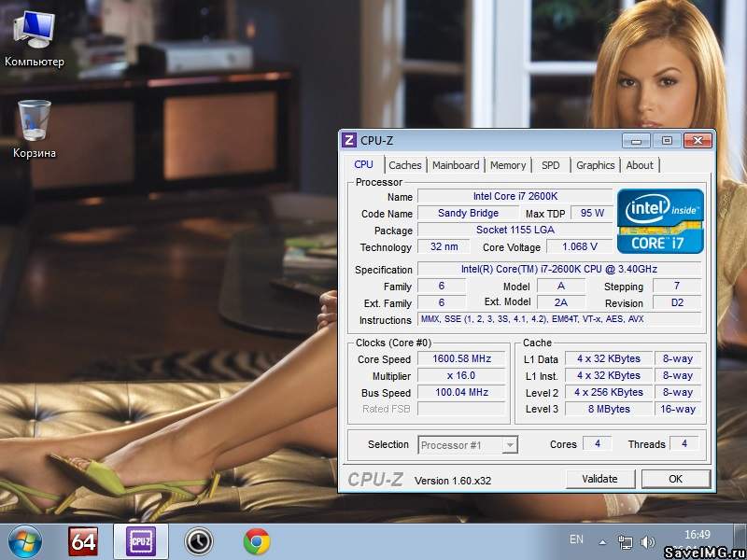Click the Level 3 associativity '16-way'
747x560 pixels.
click(x=678, y=409)
